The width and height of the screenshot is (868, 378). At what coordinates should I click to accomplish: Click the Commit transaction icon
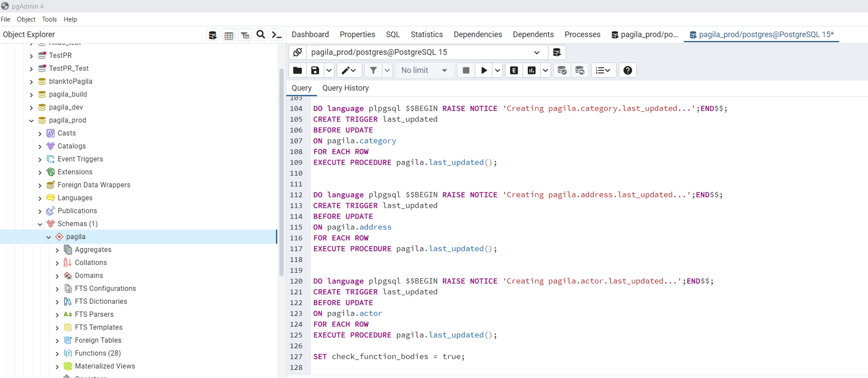coord(562,70)
